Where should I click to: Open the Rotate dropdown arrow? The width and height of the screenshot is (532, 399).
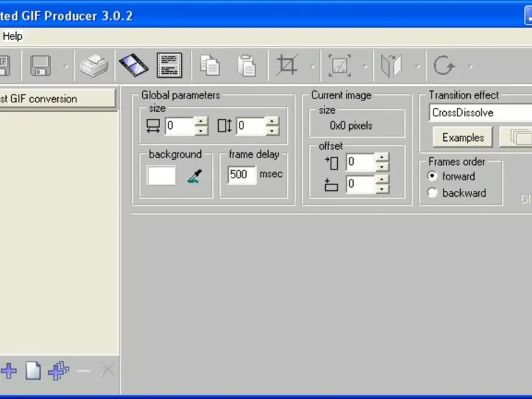click(471, 67)
